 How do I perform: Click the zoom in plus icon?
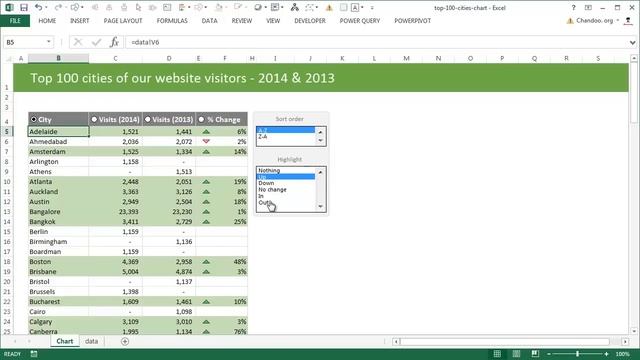coord(606,354)
